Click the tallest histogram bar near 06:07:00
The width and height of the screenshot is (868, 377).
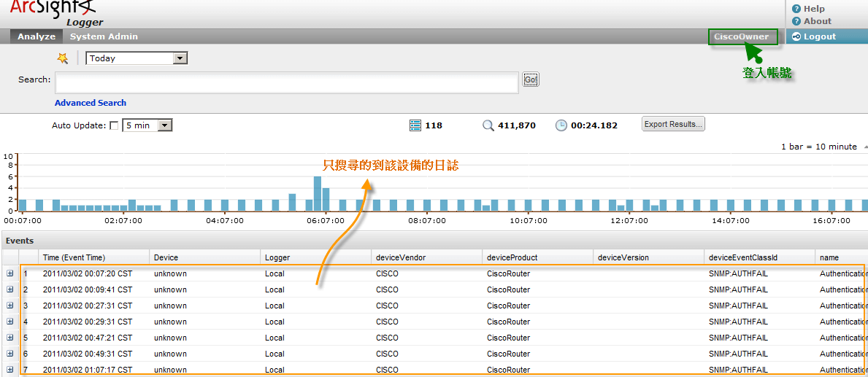point(318,193)
